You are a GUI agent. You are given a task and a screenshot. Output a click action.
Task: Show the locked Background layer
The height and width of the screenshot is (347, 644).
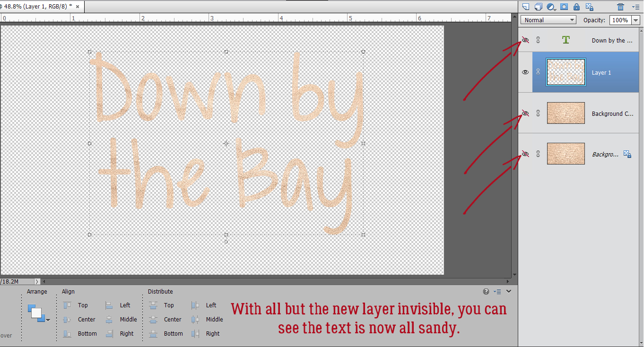(525, 154)
